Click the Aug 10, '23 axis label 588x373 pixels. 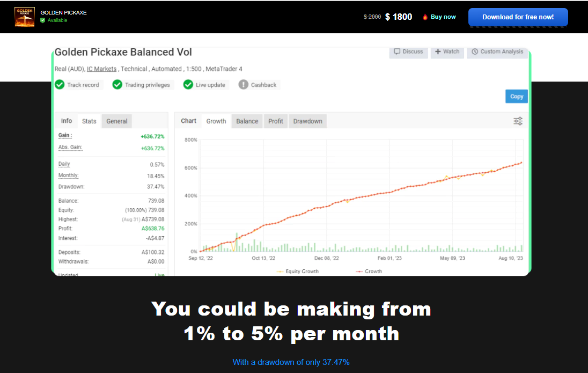tap(510, 258)
